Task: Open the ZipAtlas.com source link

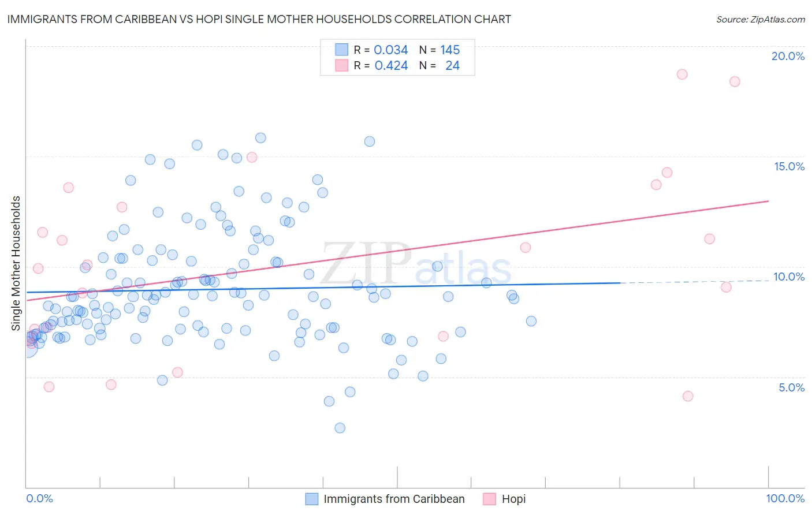Action: click(761, 19)
